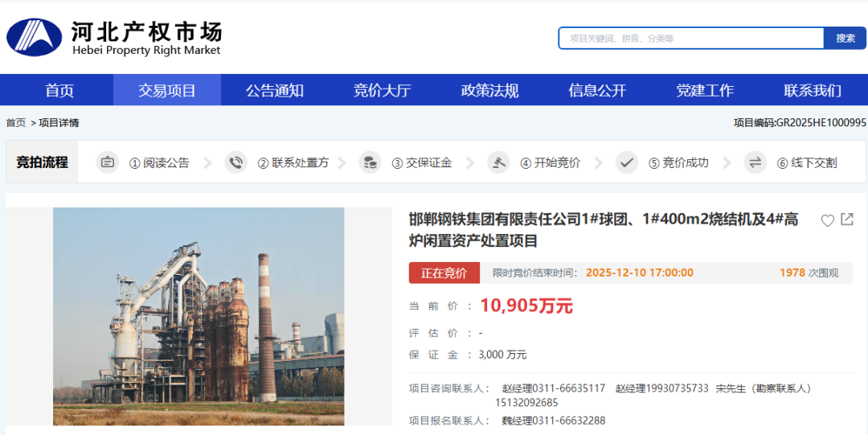Click the 搜索 search button

click(845, 39)
